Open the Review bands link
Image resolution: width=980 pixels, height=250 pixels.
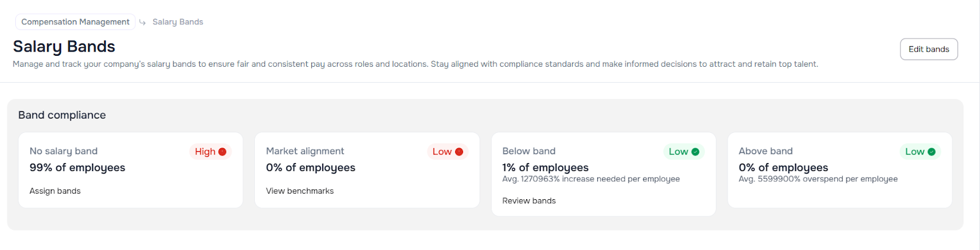click(529, 201)
